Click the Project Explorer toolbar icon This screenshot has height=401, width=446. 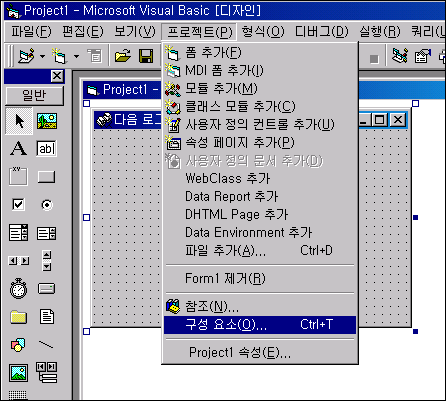tap(399, 56)
